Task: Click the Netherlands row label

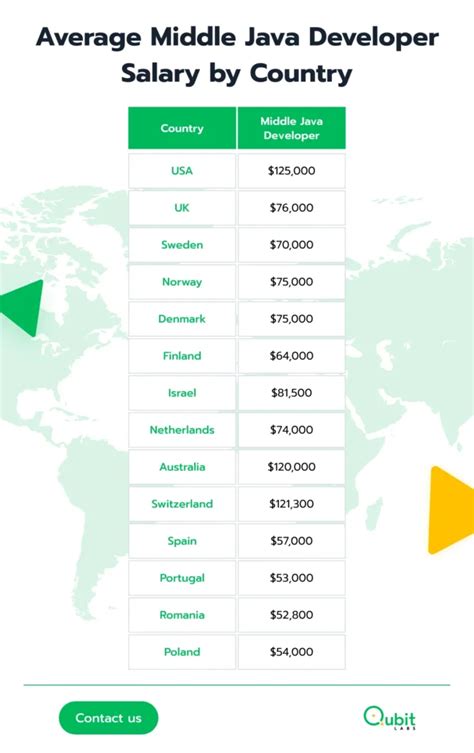Action: [x=182, y=429]
